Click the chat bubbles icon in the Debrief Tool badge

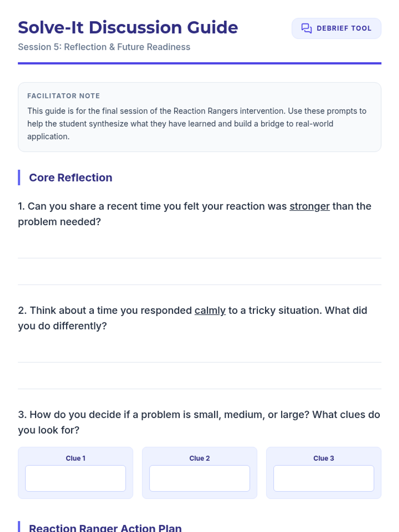coord(306,28)
